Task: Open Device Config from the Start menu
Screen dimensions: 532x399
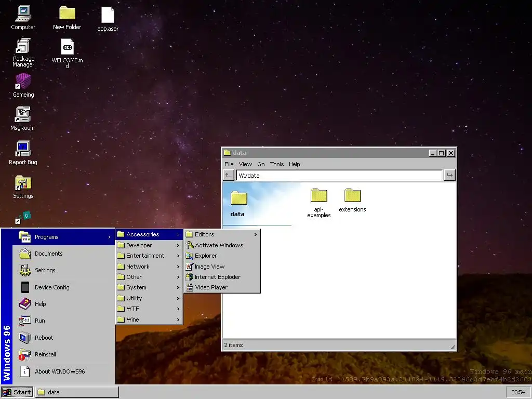Action: coord(64,287)
